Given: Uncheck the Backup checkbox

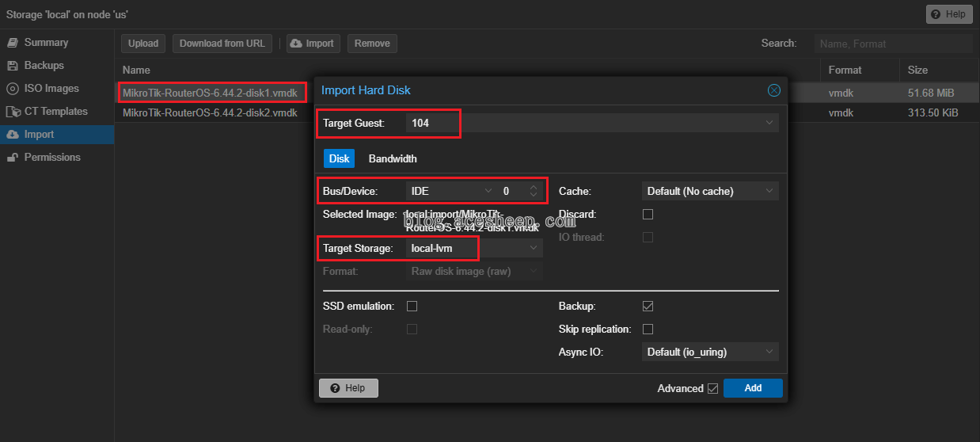Looking at the screenshot, I should point(648,306).
